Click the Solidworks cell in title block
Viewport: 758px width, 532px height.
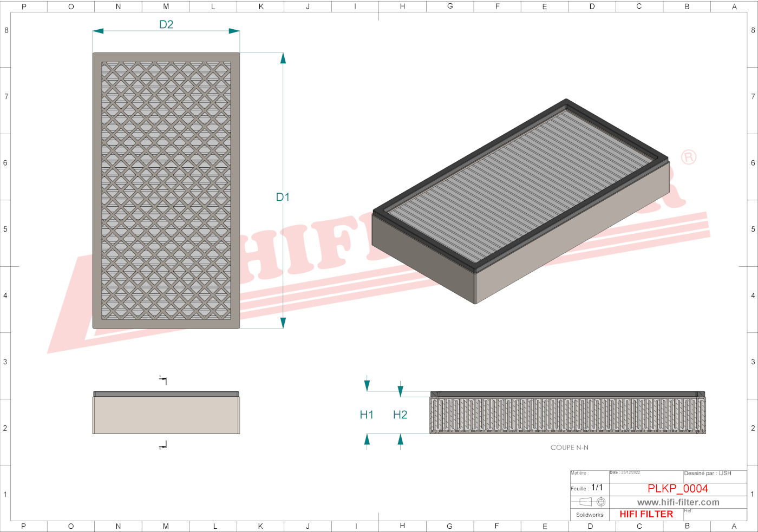click(x=589, y=515)
